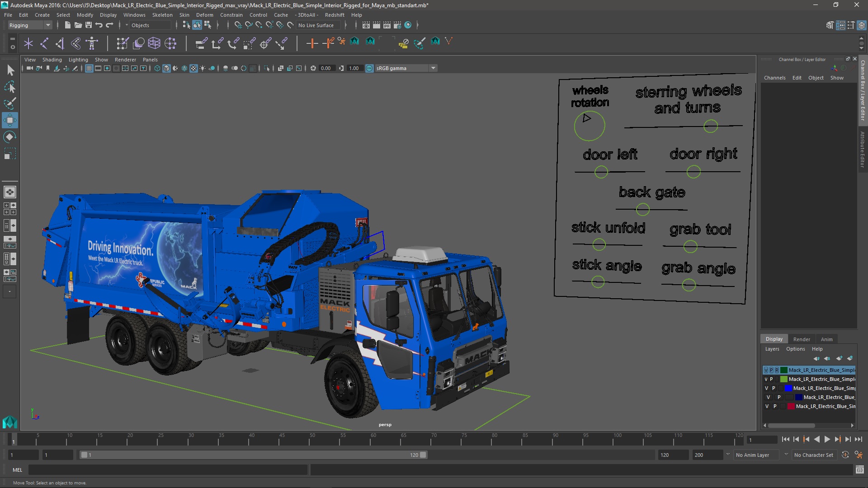Click the Lattice deformer shelf icon
868x488 pixels.
[x=154, y=43]
